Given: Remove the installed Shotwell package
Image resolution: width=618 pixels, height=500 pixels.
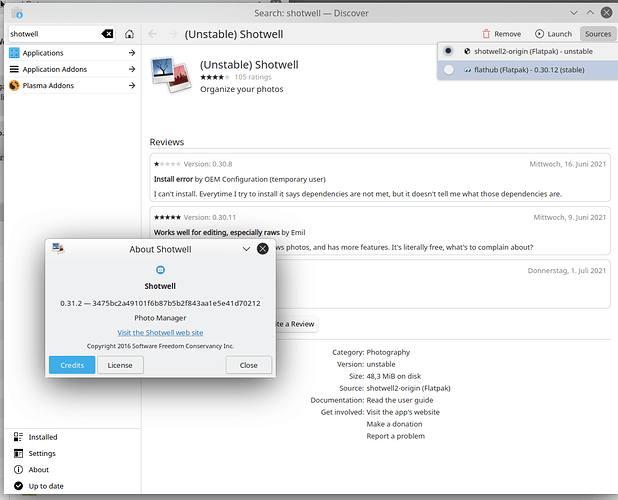Looking at the screenshot, I should (x=502, y=34).
